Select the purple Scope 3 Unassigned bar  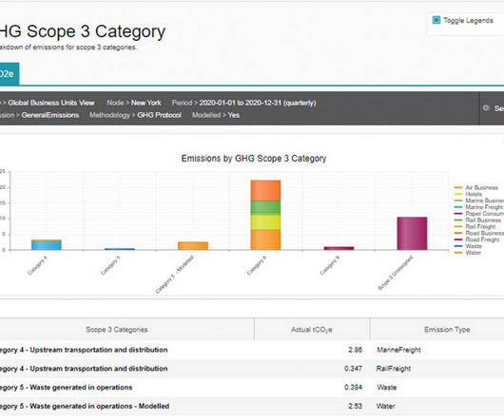point(412,234)
